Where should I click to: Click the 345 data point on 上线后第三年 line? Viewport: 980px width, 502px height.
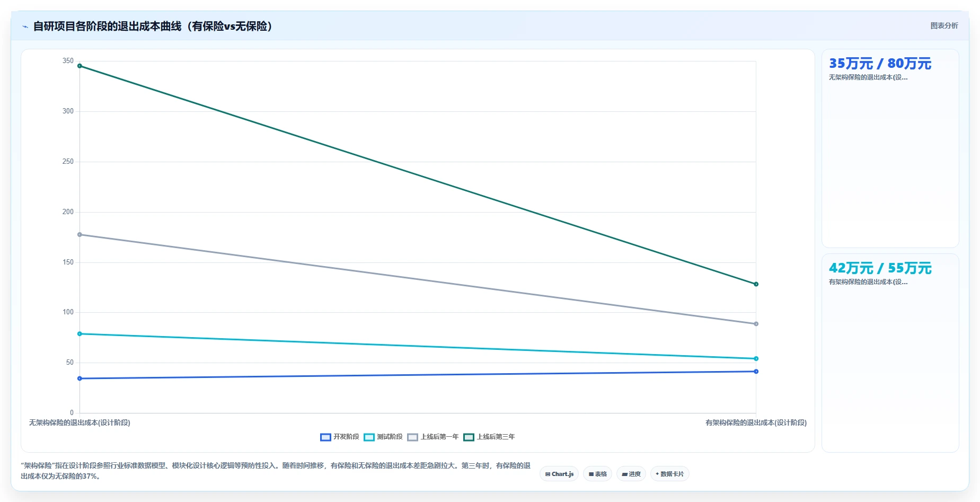tap(80, 66)
